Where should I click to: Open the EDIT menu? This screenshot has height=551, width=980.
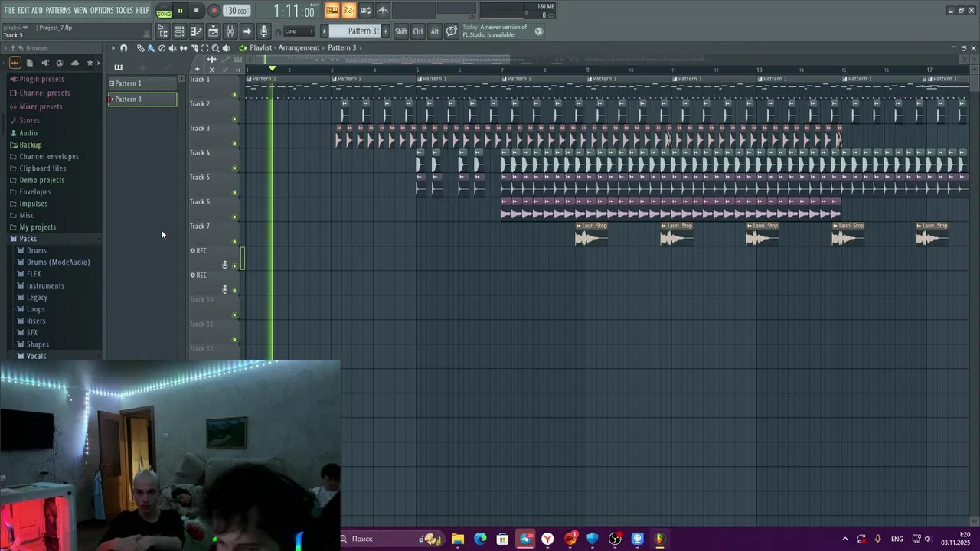[24, 11]
